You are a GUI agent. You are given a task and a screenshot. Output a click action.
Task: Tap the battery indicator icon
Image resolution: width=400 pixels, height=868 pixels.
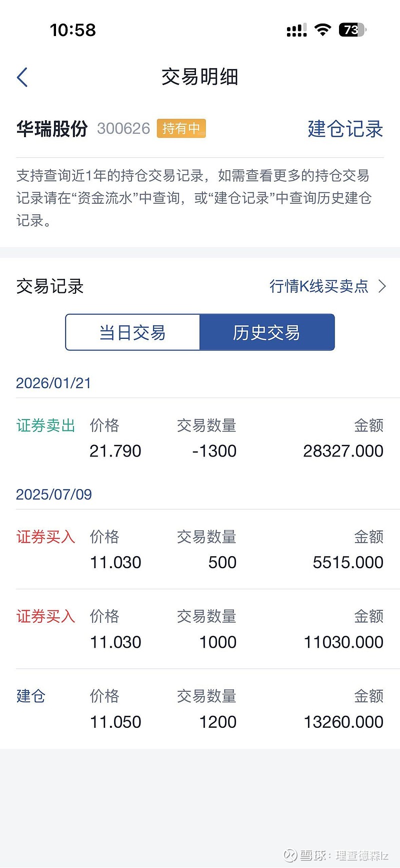click(352, 30)
